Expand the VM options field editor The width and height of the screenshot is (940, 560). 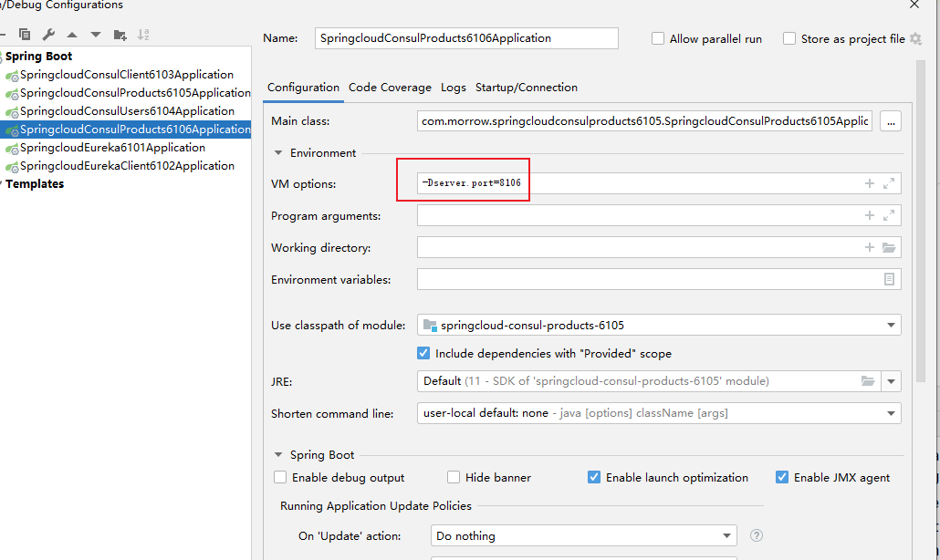(x=889, y=183)
